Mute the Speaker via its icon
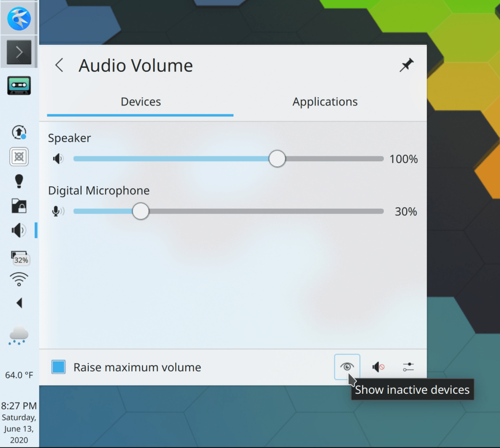 pyautogui.click(x=58, y=159)
